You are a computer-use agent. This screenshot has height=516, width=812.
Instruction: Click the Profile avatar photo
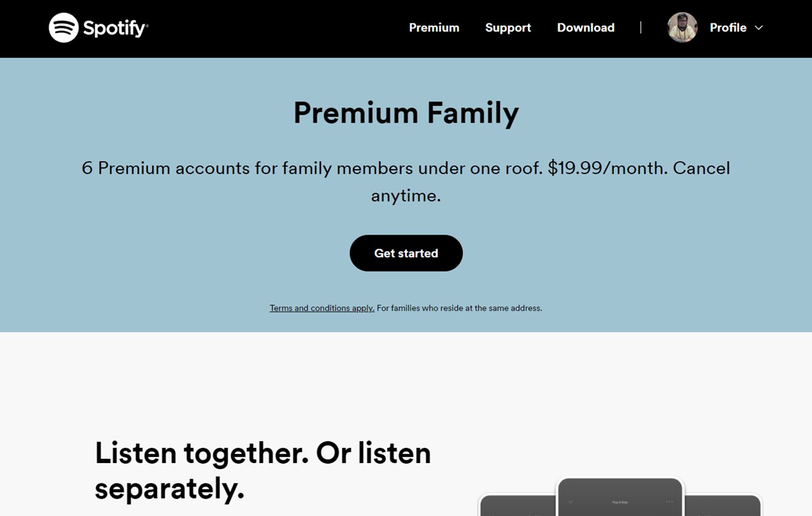(681, 28)
